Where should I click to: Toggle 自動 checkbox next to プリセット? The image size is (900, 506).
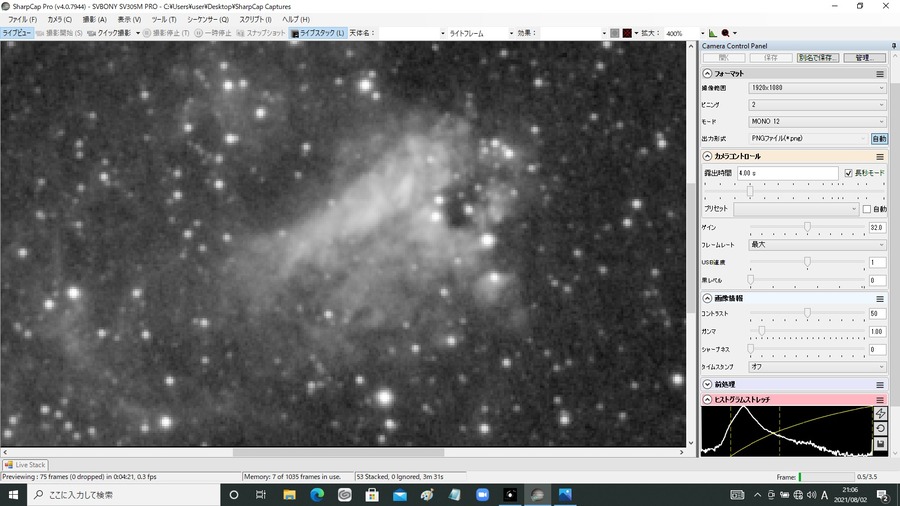pyautogui.click(x=867, y=209)
